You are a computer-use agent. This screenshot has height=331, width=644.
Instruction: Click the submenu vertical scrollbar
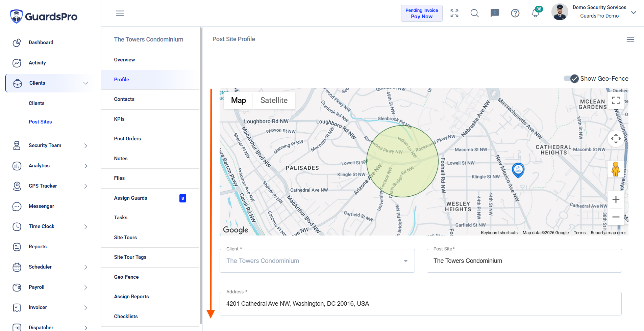tap(201, 175)
